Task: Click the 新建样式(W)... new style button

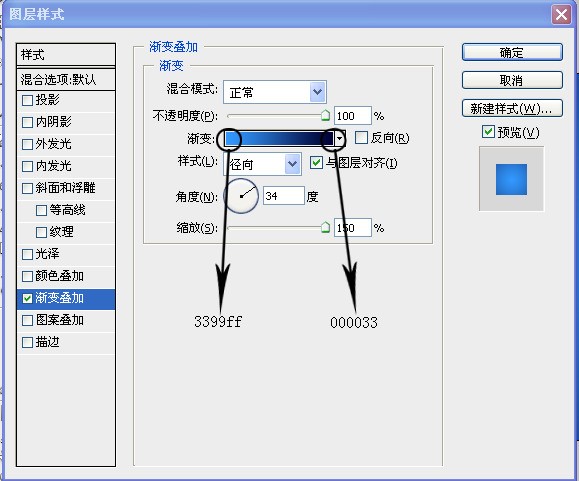Action: pyautogui.click(x=512, y=108)
